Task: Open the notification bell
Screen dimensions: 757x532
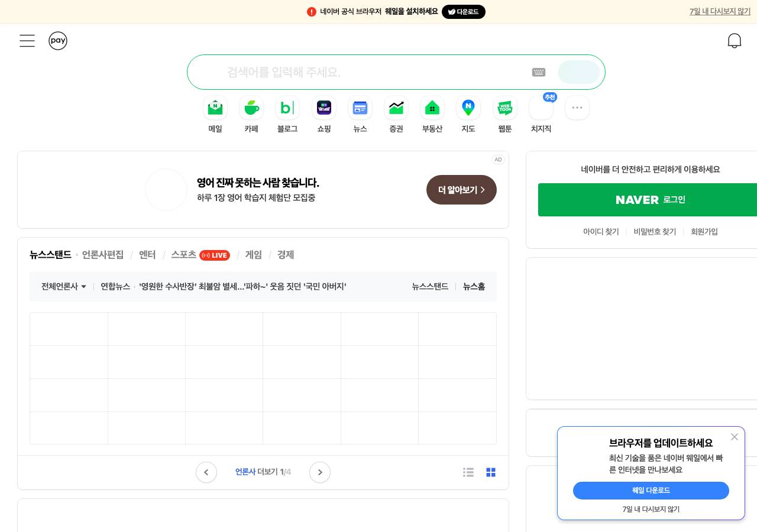Action: click(x=735, y=41)
